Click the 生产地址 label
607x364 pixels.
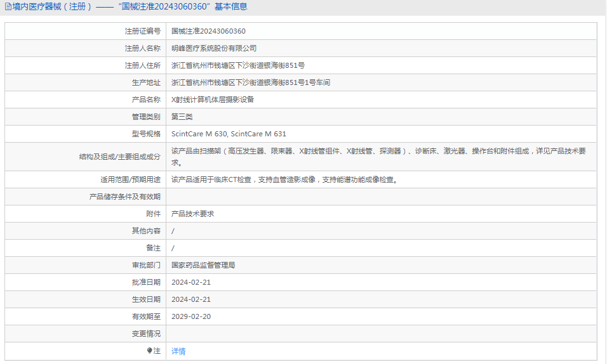pos(146,82)
